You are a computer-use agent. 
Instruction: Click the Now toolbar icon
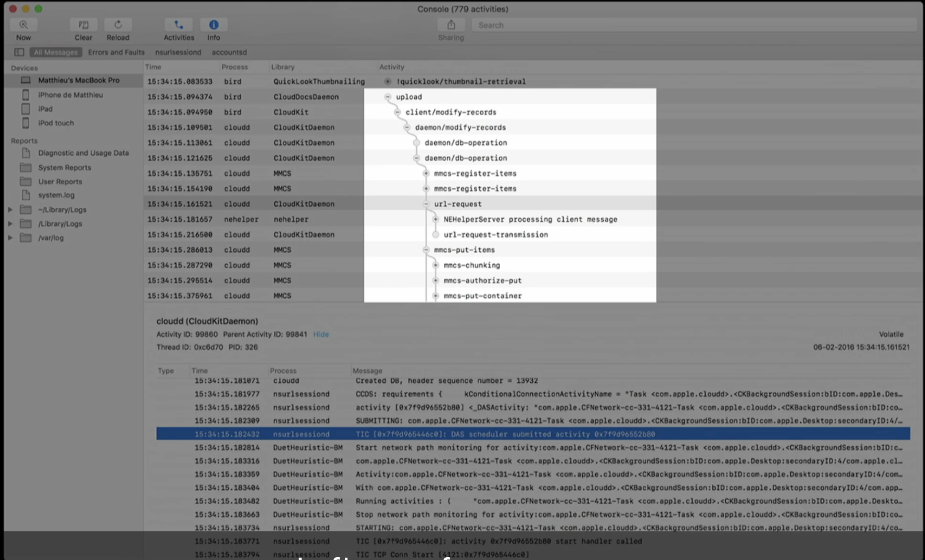[23, 25]
